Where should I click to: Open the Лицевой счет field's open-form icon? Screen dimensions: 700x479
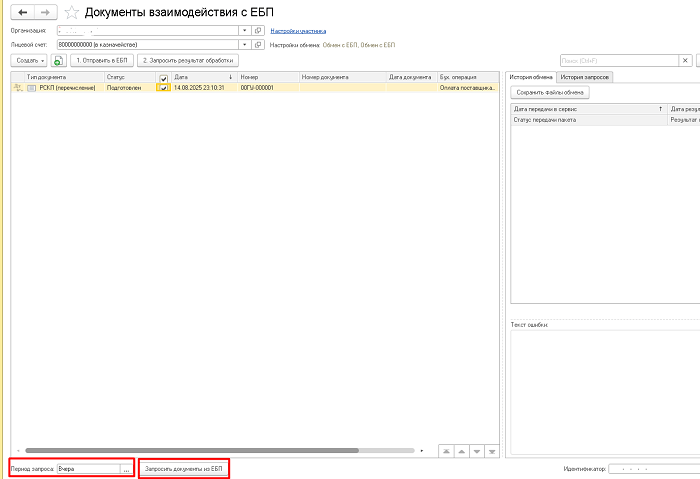tap(258, 45)
